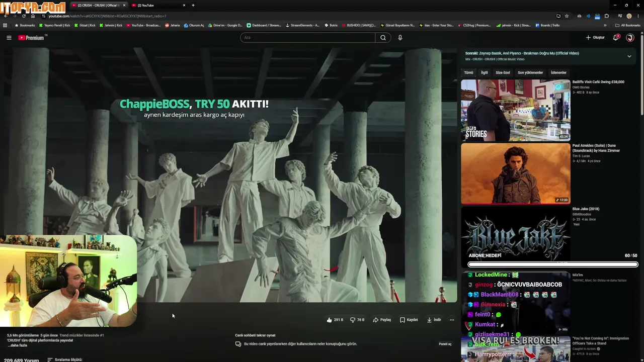This screenshot has width=644, height=362.
Task: Reload the page in the browser
Action: (24, 16)
